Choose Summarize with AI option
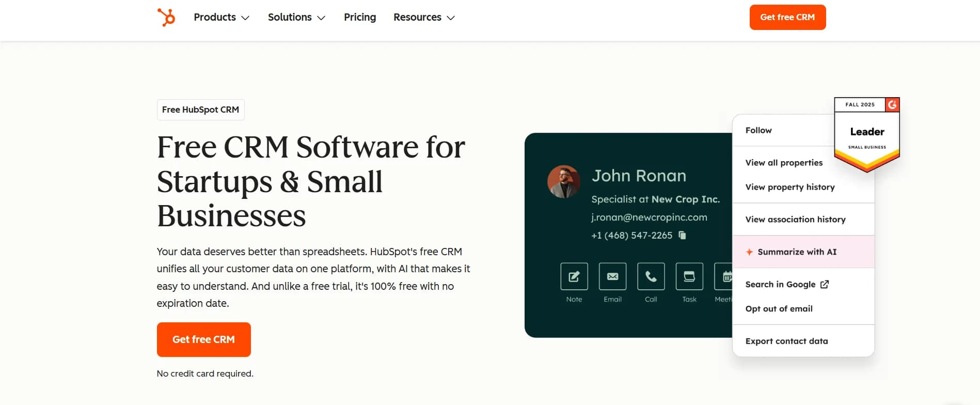The width and height of the screenshot is (980, 405). [x=803, y=252]
